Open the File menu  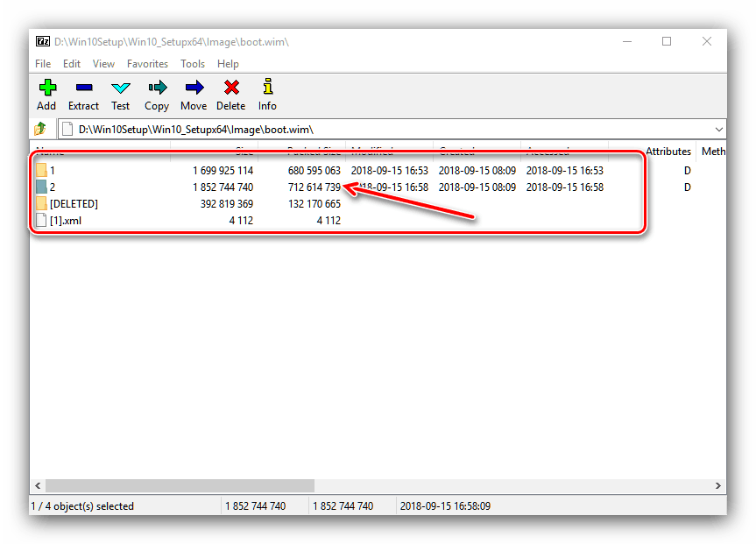43,64
